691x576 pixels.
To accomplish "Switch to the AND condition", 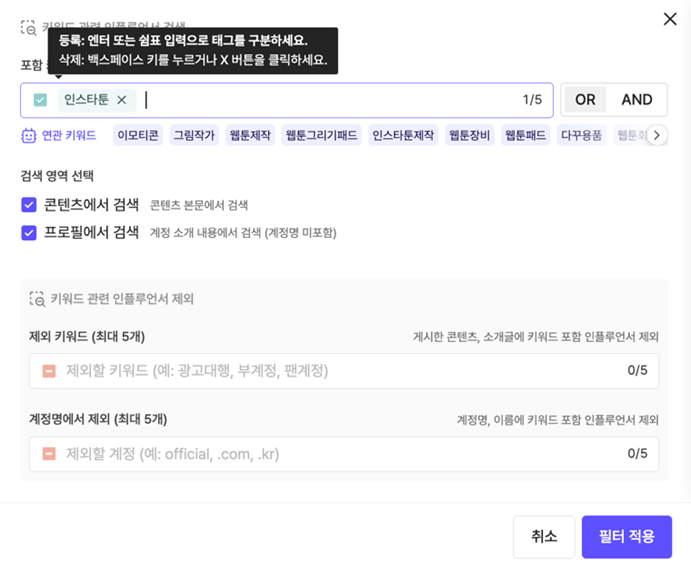I will click(637, 100).
